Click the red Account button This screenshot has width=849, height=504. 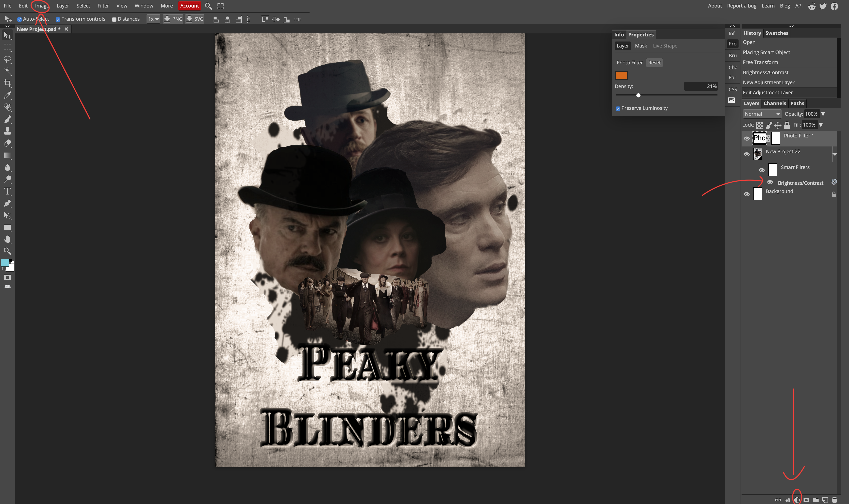189,6
